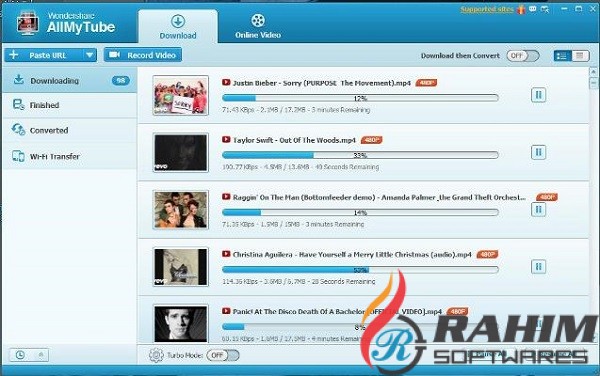Click the Panic! At The Disco thumbnail
Image resolution: width=600 pixels, height=376 pixels.
pyautogui.click(x=181, y=324)
